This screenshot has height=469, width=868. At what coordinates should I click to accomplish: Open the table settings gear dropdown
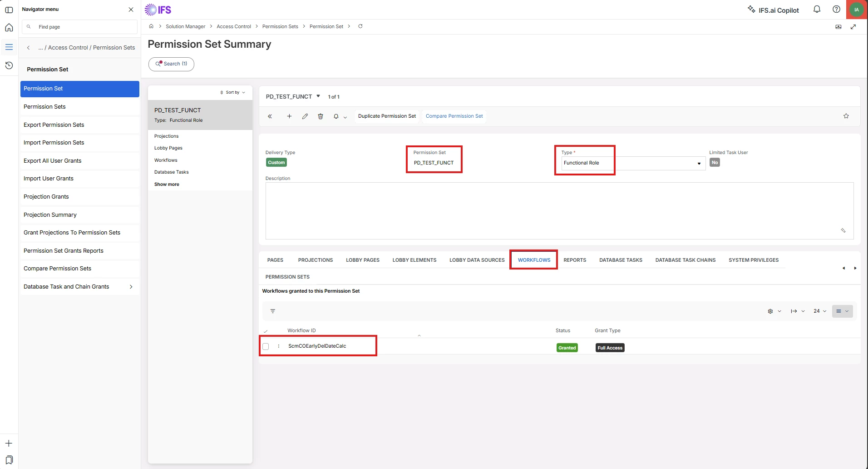pos(774,311)
